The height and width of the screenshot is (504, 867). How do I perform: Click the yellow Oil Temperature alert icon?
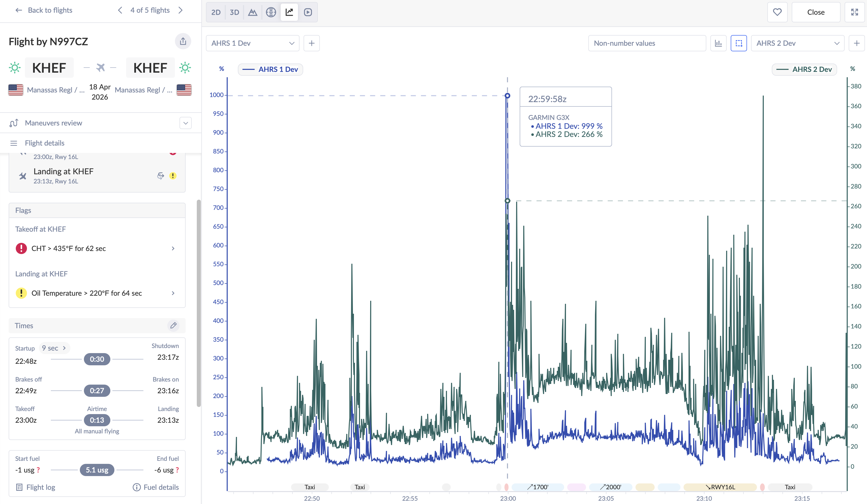click(21, 293)
